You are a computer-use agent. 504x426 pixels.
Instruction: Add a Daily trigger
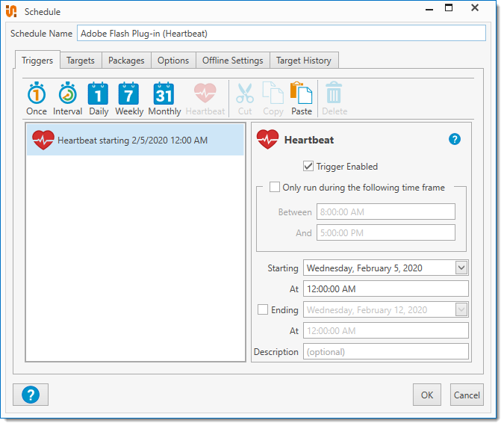click(x=99, y=99)
